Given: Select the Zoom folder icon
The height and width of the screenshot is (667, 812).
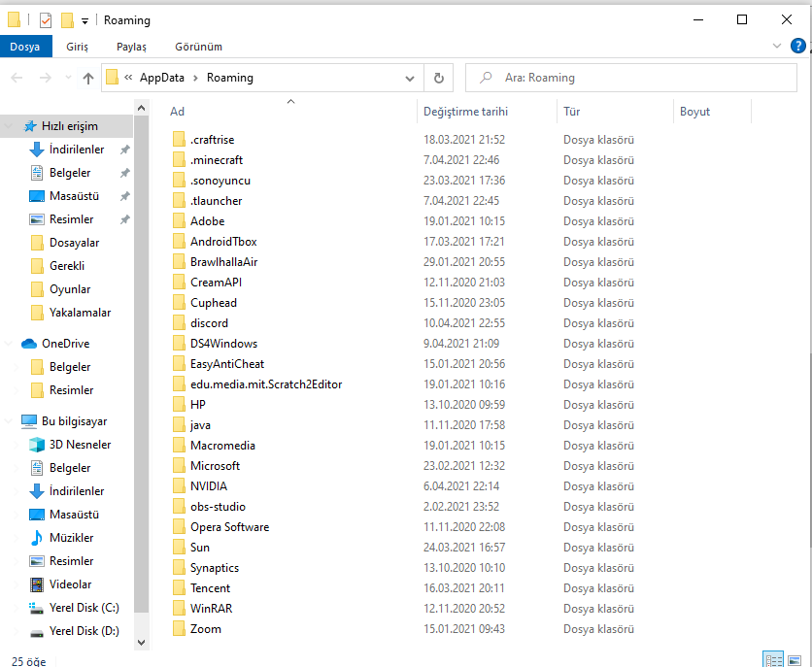Looking at the screenshot, I should pos(179,629).
